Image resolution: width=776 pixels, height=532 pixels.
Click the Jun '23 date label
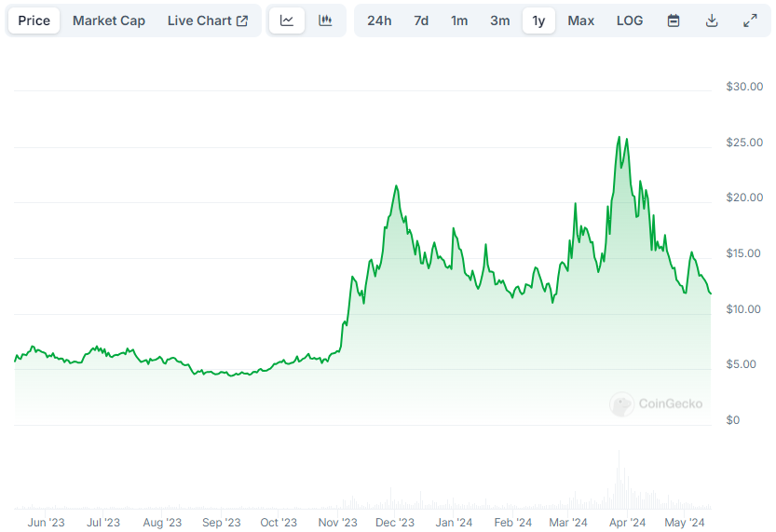(x=46, y=523)
